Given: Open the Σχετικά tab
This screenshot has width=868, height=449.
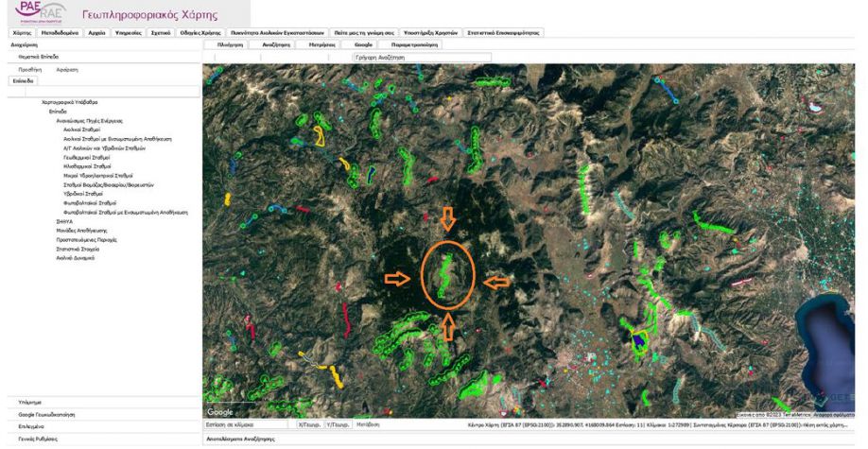Looking at the screenshot, I should click(x=161, y=33).
